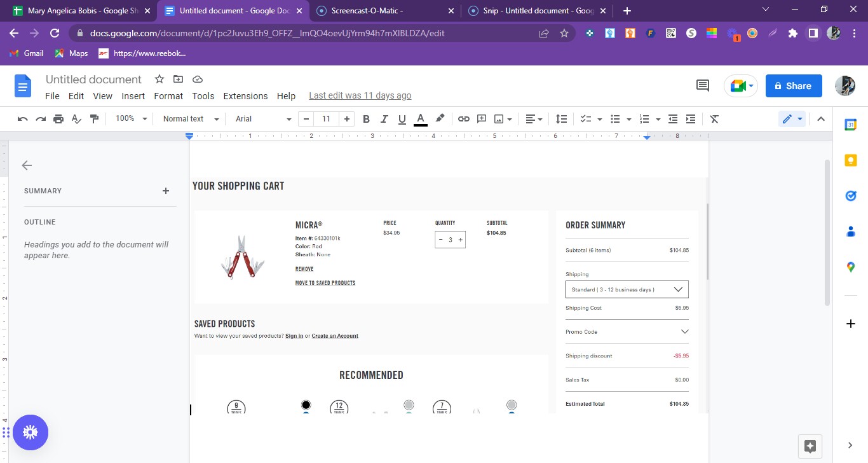Image resolution: width=868 pixels, height=463 pixels.
Task: Apply bold formatting
Action: click(365, 118)
